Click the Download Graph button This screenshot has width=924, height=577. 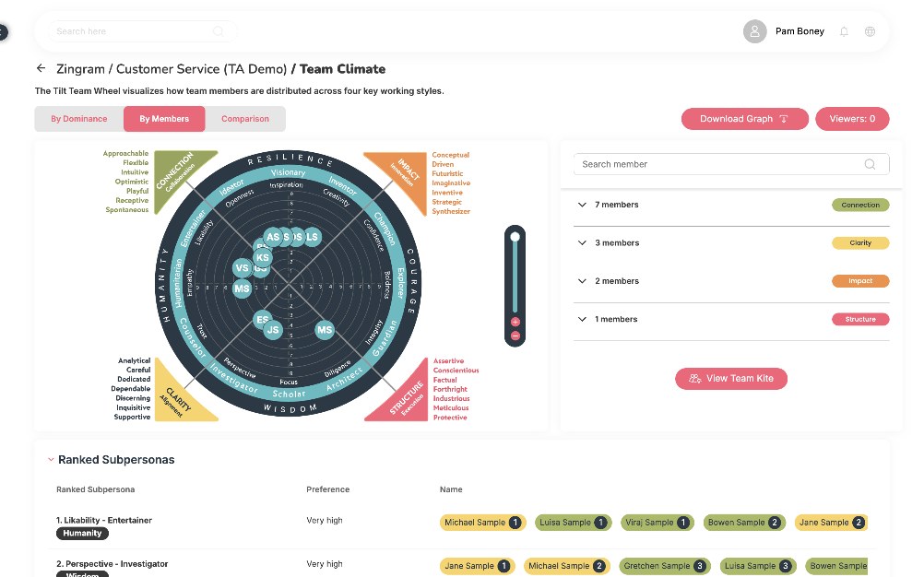(745, 119)
